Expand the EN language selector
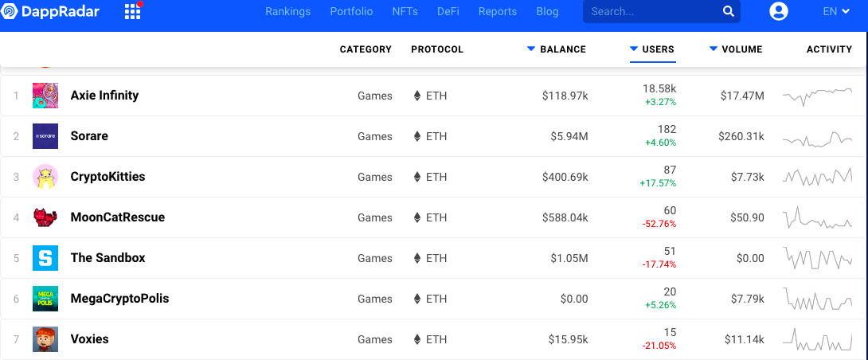The width and height of the screenshot is (868, 360). (836, 11)
